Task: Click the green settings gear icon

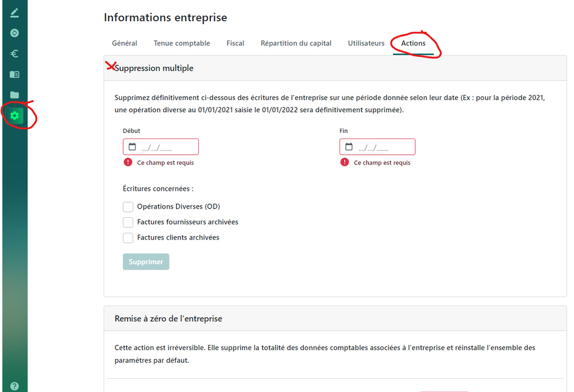Action: [14, 116]
